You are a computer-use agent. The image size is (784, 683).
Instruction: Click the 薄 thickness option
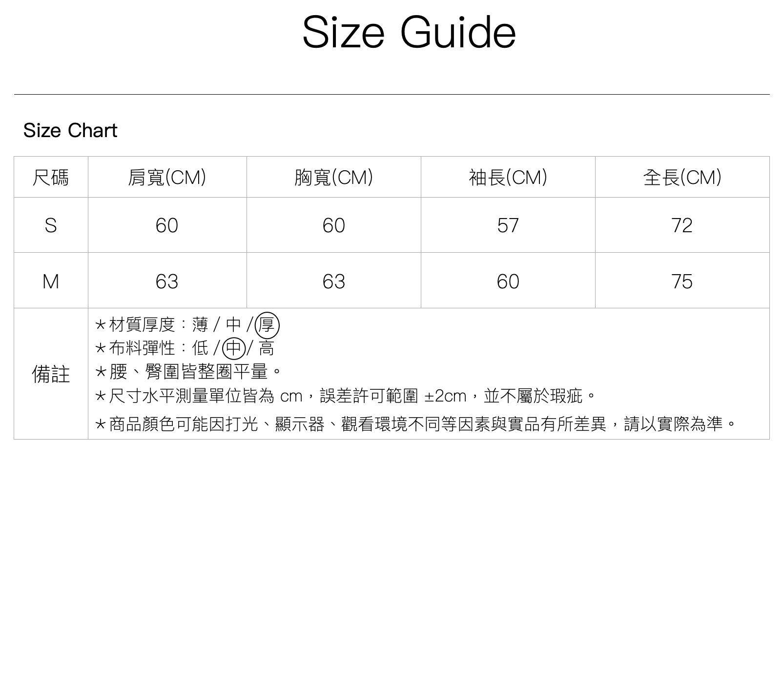[200, 324]
